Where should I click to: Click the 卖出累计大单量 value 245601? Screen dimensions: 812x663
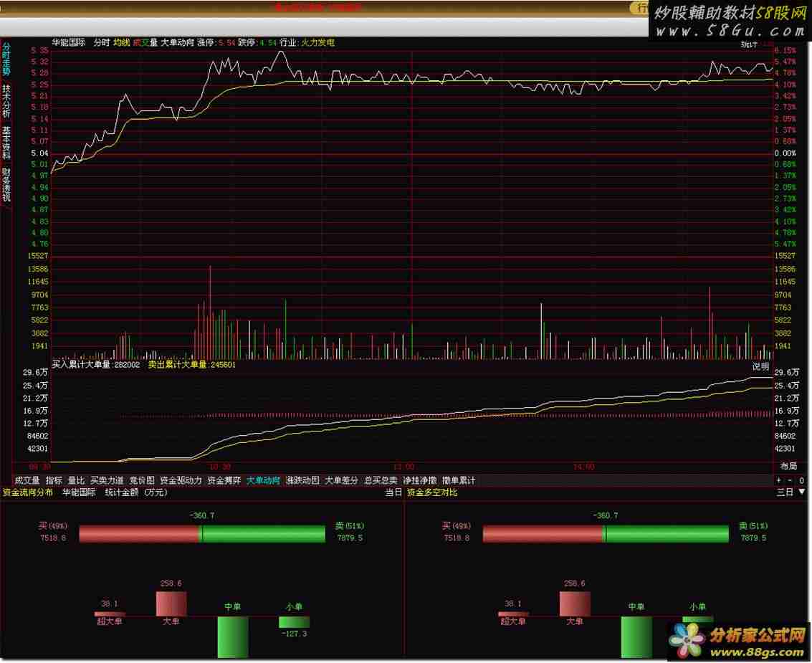(x=223, y=365)
